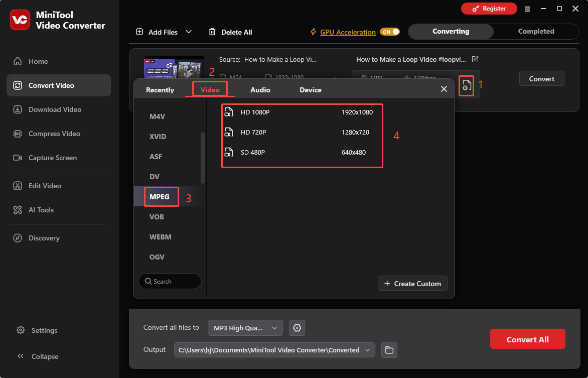The height and width of the screenshot is (378, 588).
Task: Switch to Converting tab
Action: [x=451, y=32]
